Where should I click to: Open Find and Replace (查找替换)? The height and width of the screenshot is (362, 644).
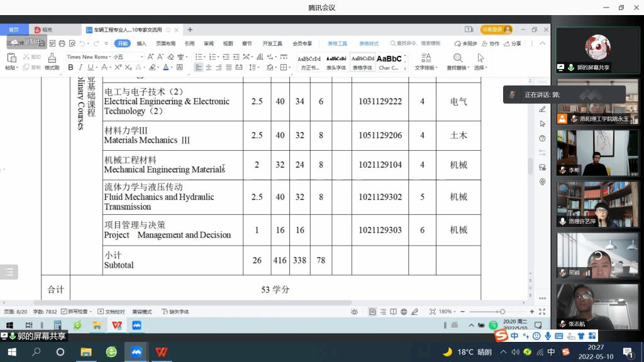point(457,60)
